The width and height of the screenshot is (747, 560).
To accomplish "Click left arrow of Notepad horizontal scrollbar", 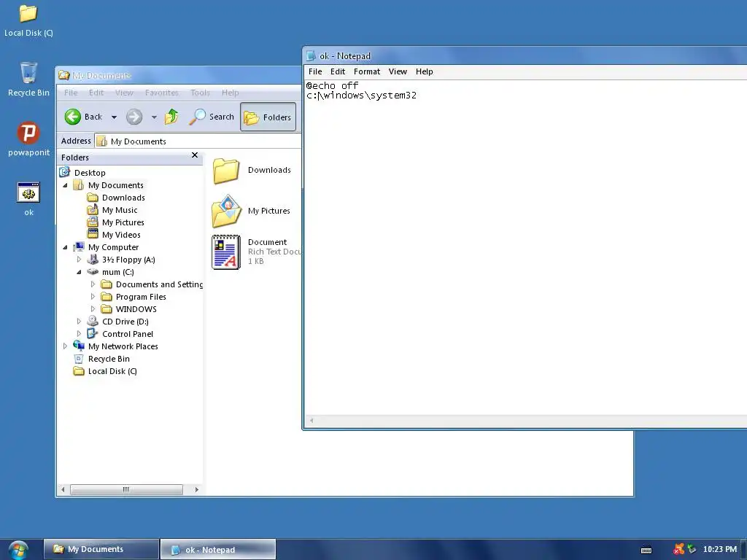I will (x=311, y=421).
